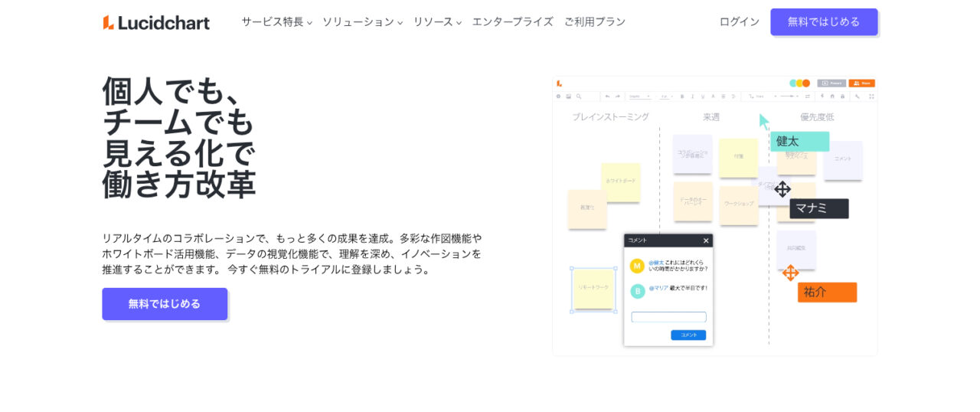Viewport: 980px width, 412px height.
Task: Open the arrow line style dropdown in the mockup
Action: 791,96
